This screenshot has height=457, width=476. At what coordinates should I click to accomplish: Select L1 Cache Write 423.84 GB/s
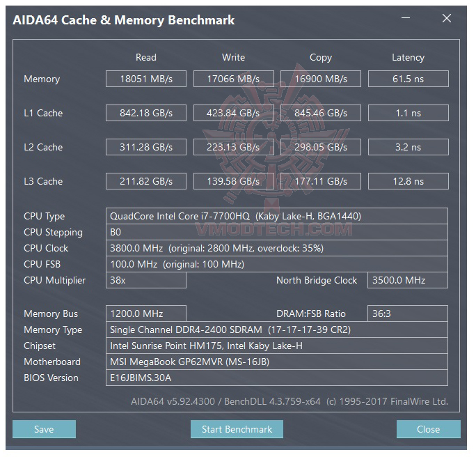pos(233,113)
